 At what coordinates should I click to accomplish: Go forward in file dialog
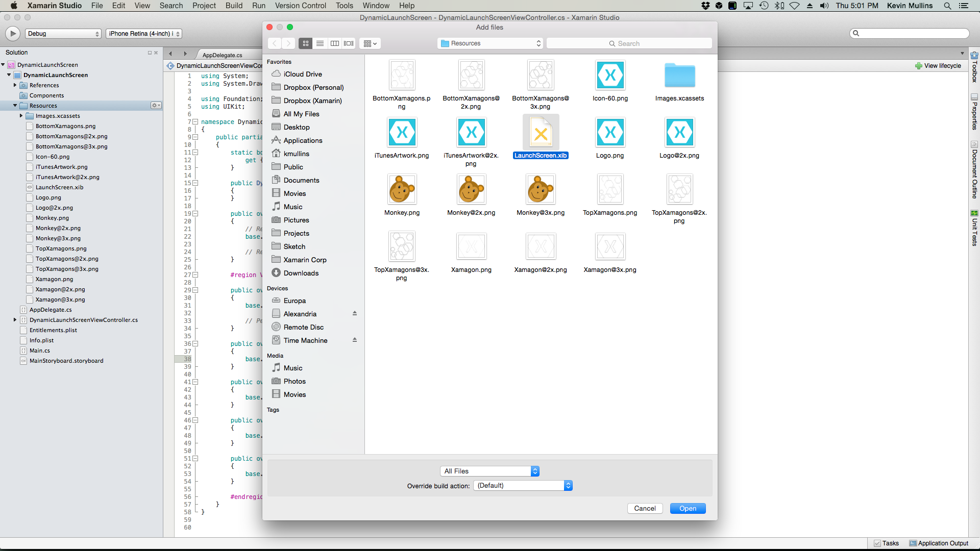coord(288,43)
